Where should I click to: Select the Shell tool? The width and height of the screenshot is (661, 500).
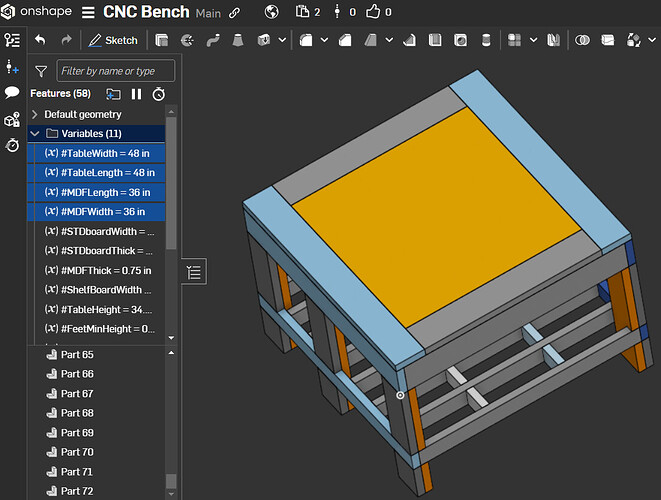click(x=435, y=40)
